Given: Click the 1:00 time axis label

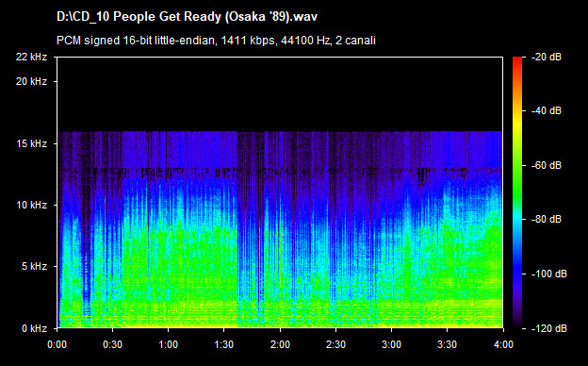Looking at the screenshot, I should pos(168,344).
